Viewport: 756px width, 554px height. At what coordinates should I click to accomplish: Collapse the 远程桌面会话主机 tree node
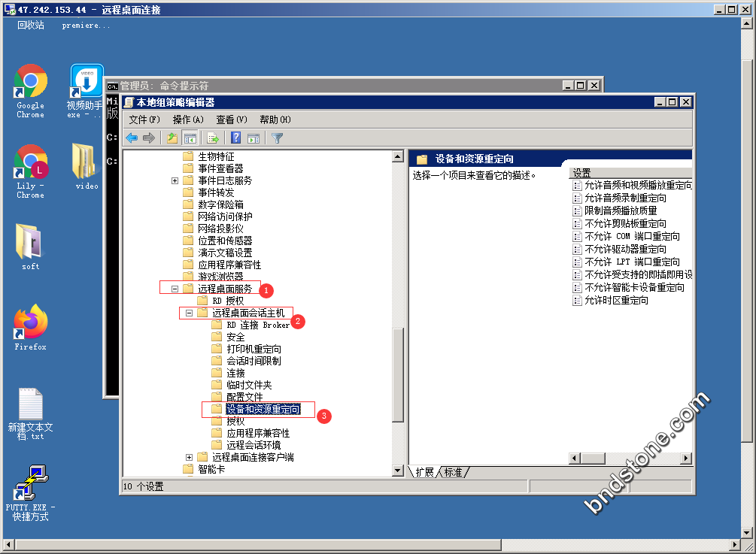pyautogui.click(x=189, y=313)
